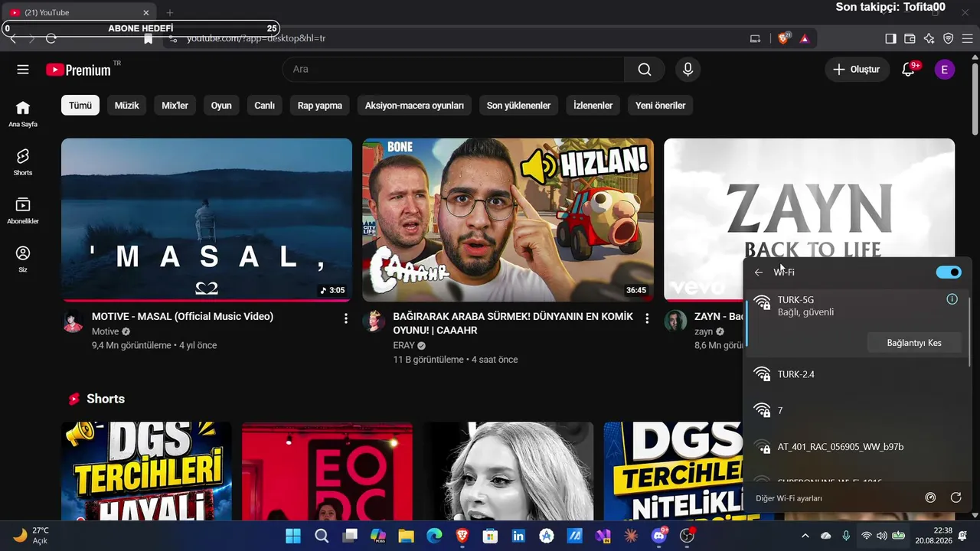The height and width of the screenshot is (551, 980).
Task: Play the HIZLAN car game thumbnail
Action: 508,220
